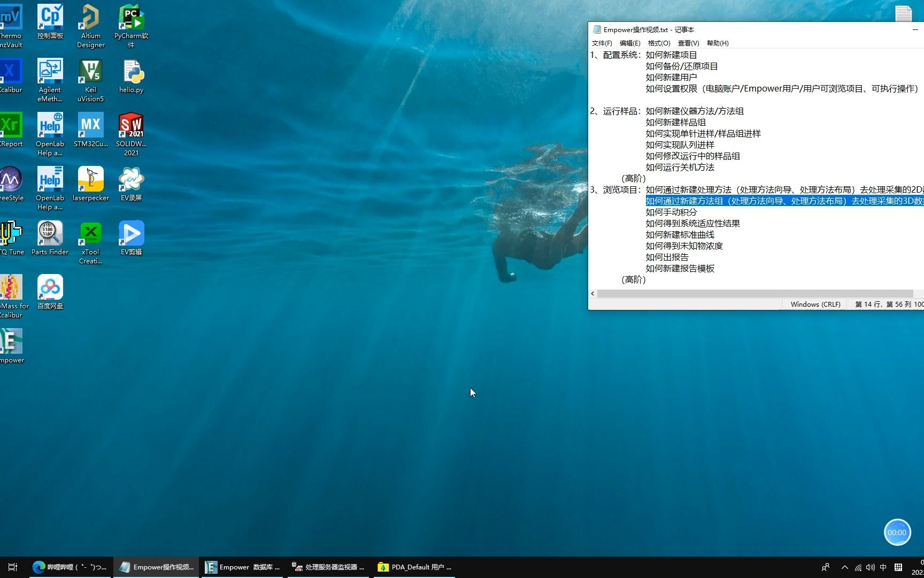Click Notepad horizontal scrollbar left arrow
The image size is (924, 578).
pos(592,293)
